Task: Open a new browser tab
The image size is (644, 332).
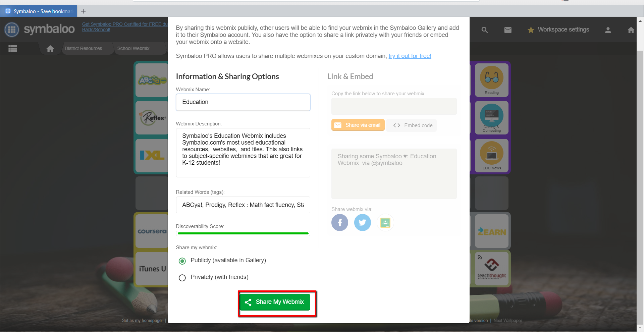Action: click(84, 11)
